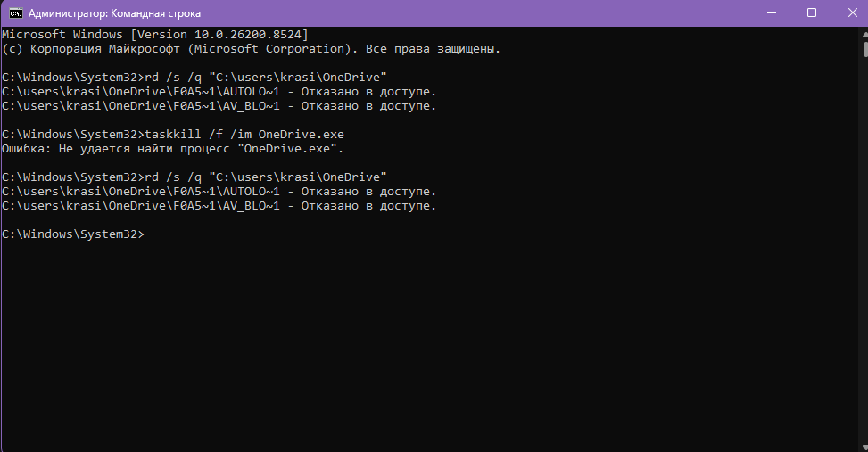Image resolution: width=868 pixels, height=452 pixels.
Task: Open the Command Prompt system menu icon
Action: (15, 12)
